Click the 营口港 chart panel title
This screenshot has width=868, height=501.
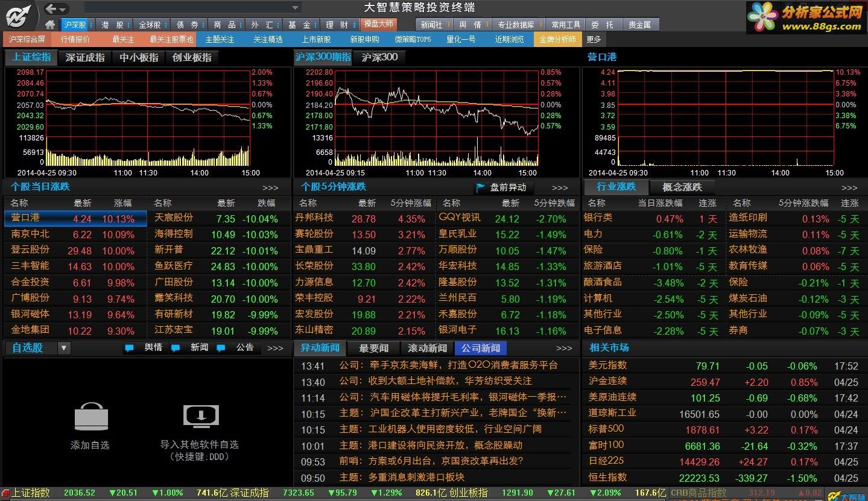(602, 57)
